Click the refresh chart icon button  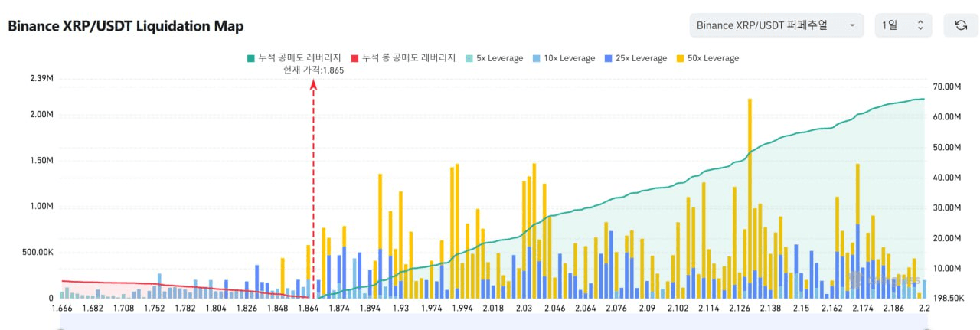tap(961, 25)
